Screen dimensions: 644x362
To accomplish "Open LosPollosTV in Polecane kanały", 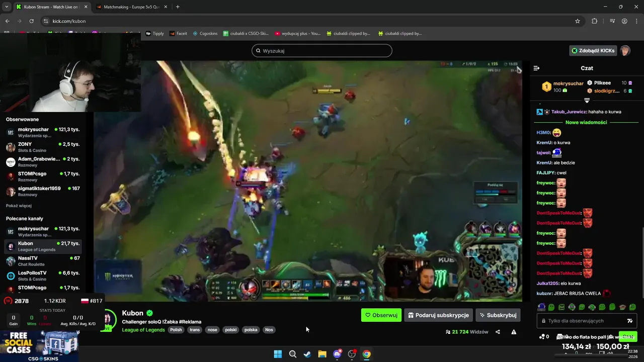I will [x=43, y=276].
